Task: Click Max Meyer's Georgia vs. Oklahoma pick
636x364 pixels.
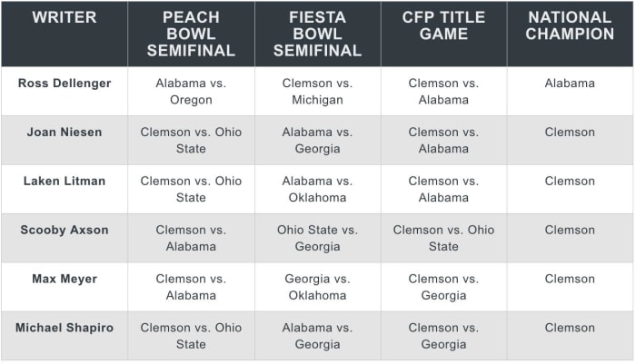Action: [317, 288]
